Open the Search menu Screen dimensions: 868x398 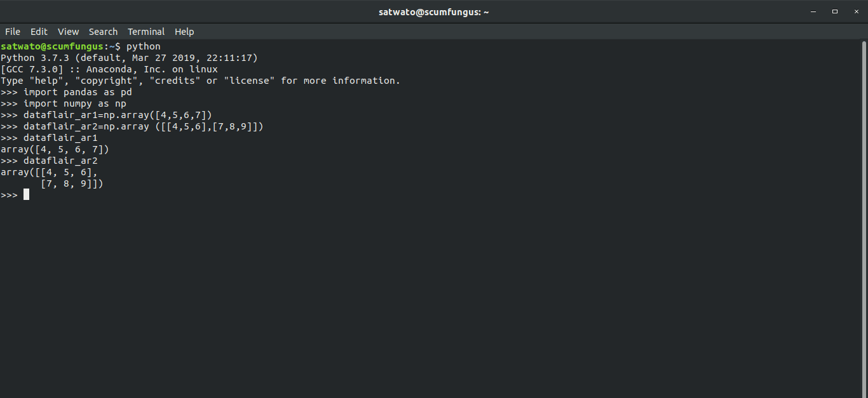click(103, 31)
